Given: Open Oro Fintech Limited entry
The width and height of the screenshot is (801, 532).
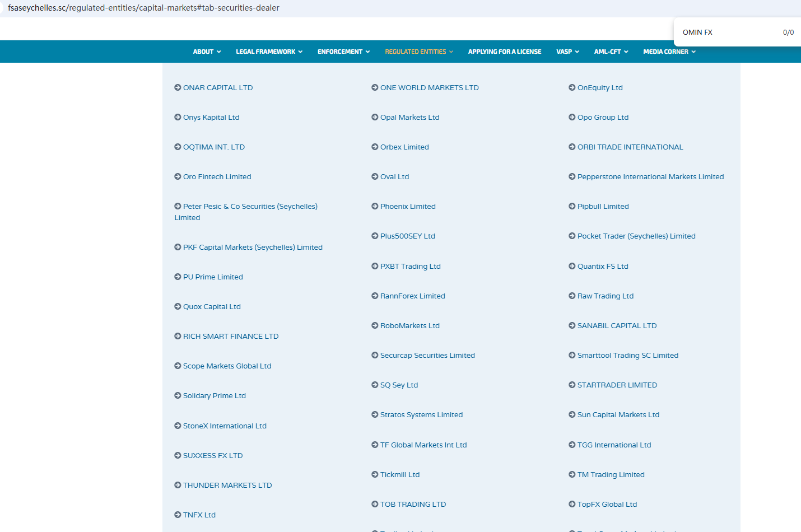Looking at the screenshot, I should tap(217, 176).
